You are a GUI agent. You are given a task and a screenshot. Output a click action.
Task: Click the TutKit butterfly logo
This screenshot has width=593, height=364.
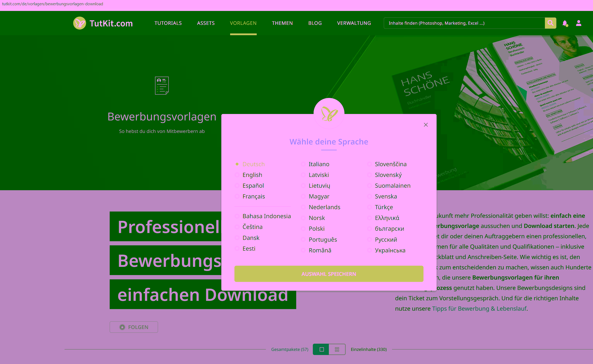(79, 23)
